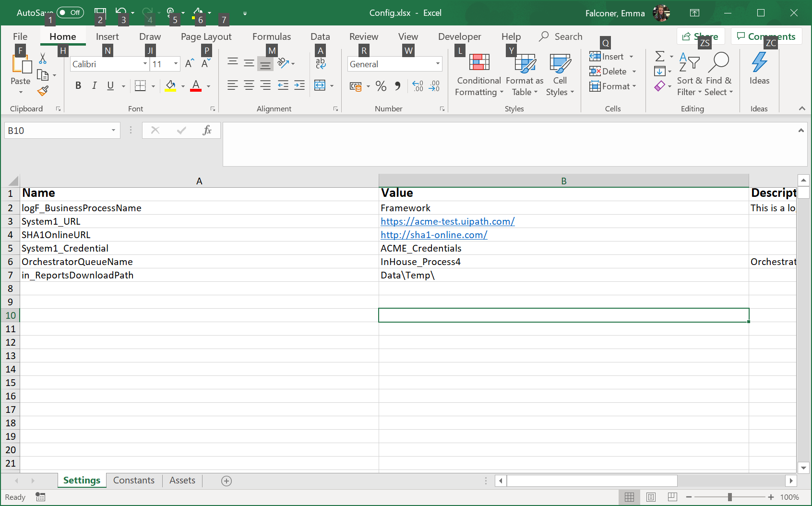Switch to the Formulas ribbon tab
This screenshot has width=812, height=506.
coord(271,36)
